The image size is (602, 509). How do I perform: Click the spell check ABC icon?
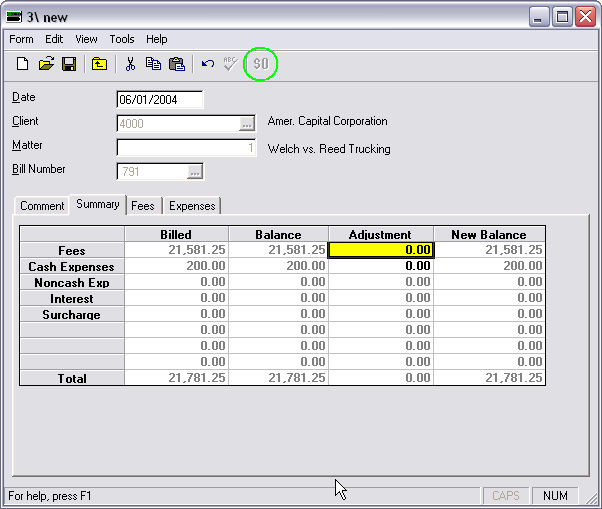click(x=231, y=64)
